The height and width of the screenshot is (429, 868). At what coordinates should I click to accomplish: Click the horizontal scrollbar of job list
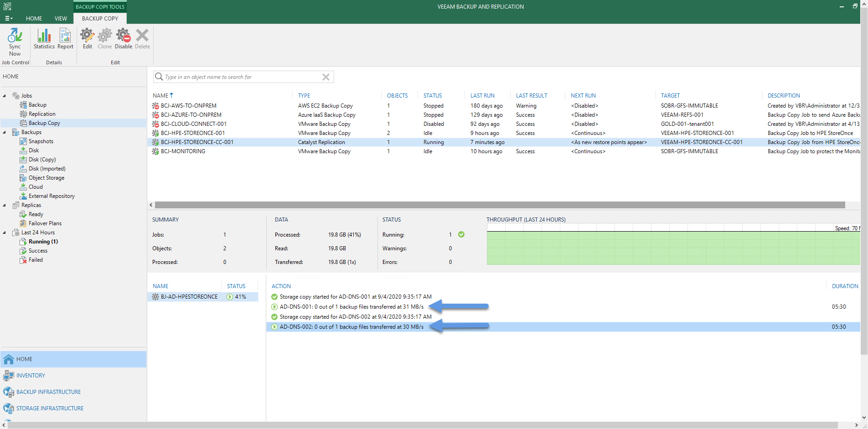click(x=500, y=205)
